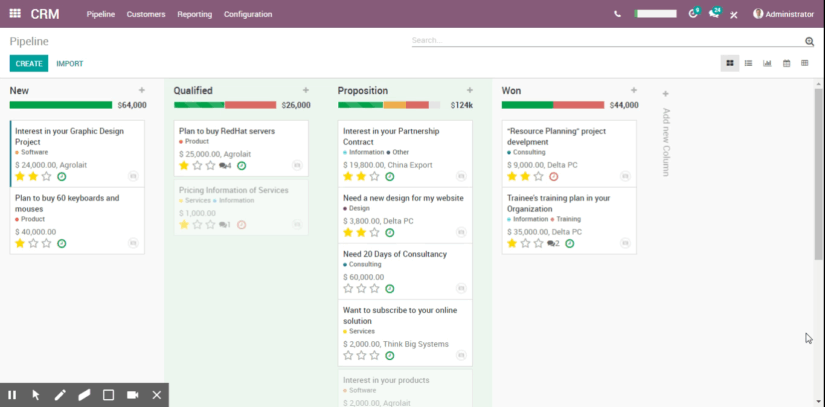Toggle second star on Plan to buy RedHat servers

coord(198,166)
